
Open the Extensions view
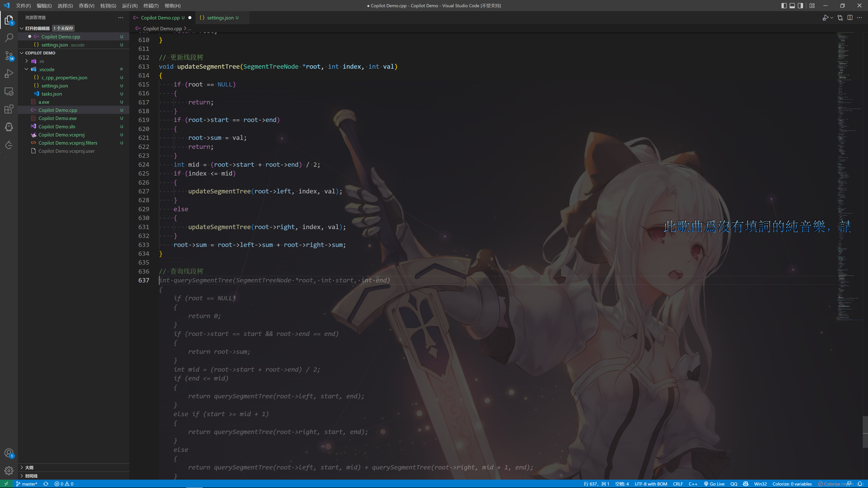point(9,109)
